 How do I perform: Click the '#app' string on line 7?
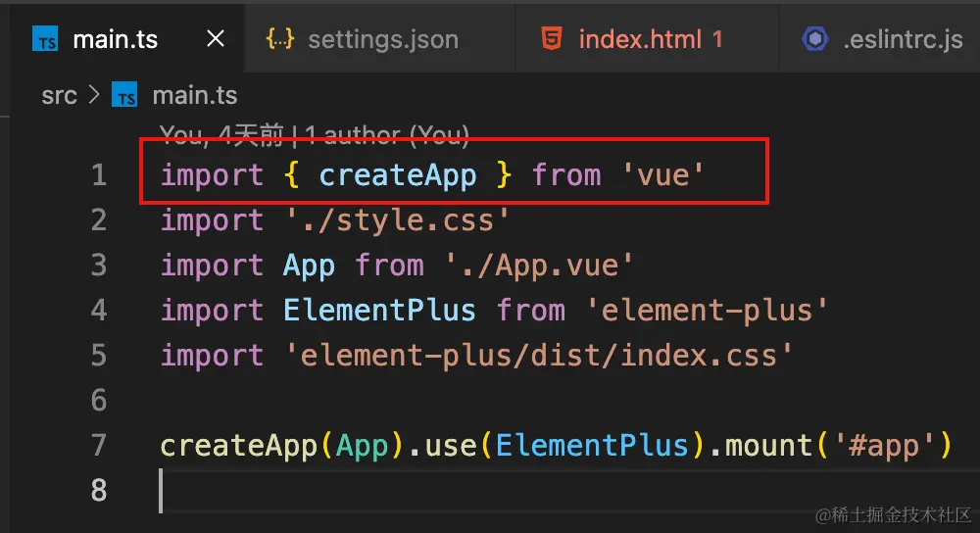(x=884, y=446)
